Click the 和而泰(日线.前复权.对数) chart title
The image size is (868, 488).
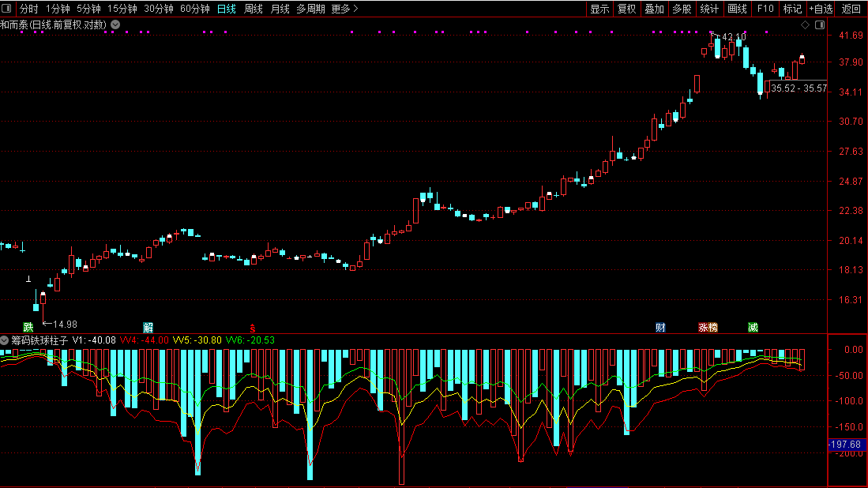pyautogui.click(x=53, y=24)
